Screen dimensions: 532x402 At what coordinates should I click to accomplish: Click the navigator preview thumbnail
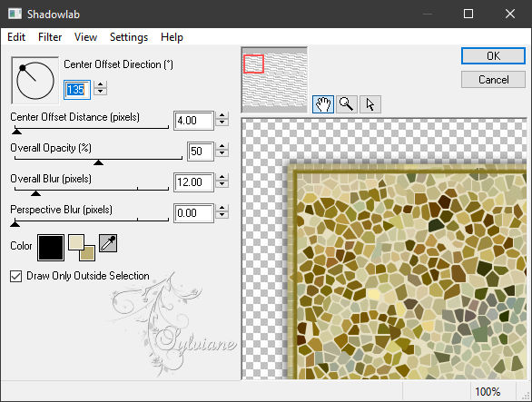tap(274, 79)
